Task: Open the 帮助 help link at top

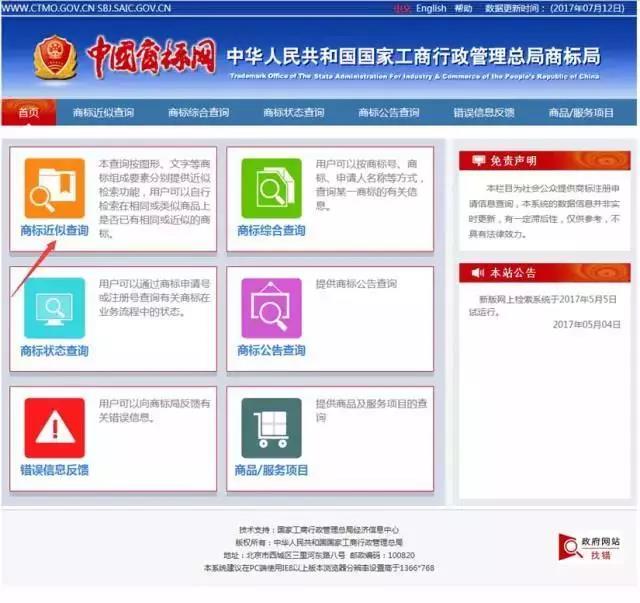Action: click(x=463, y=8)
